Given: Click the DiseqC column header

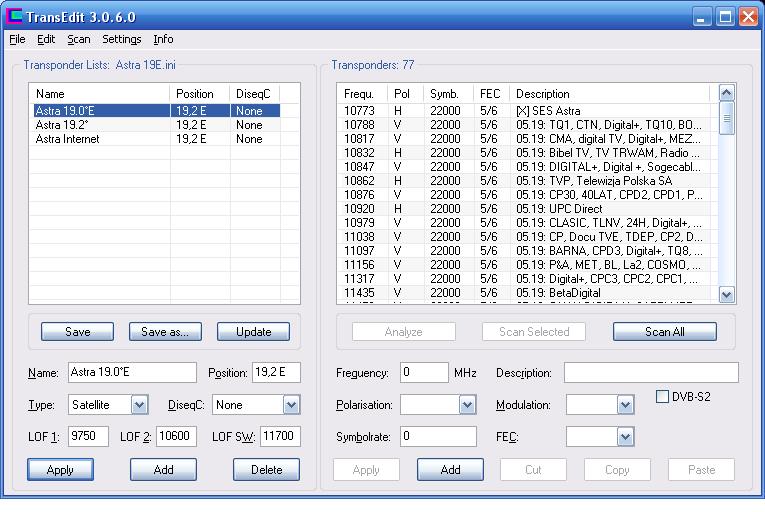Looking at the screenshot, I should (255, 94).
